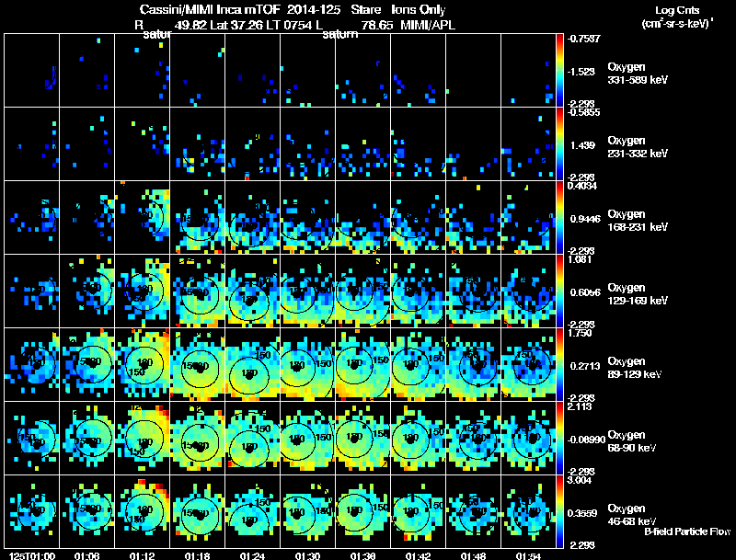Click the 'MIMI/APL' credit text
The image size is (736, 560).
coord(428,25)
